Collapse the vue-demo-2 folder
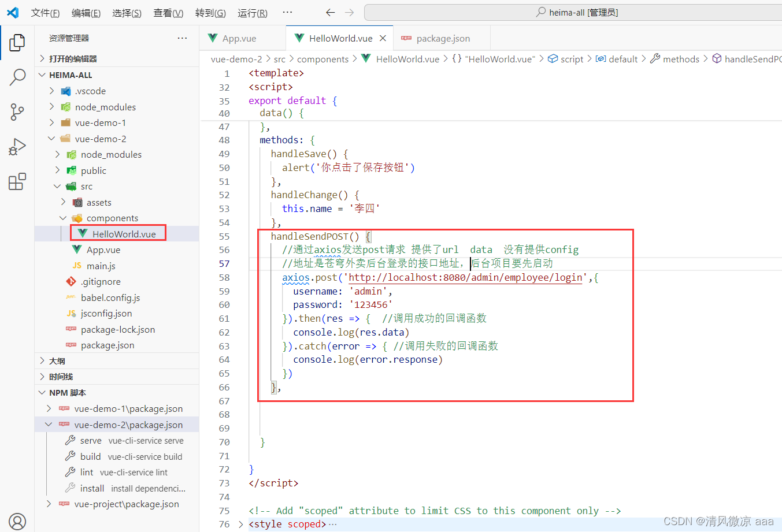This screenshot has width=782, height=532. (x=117, y=139)
